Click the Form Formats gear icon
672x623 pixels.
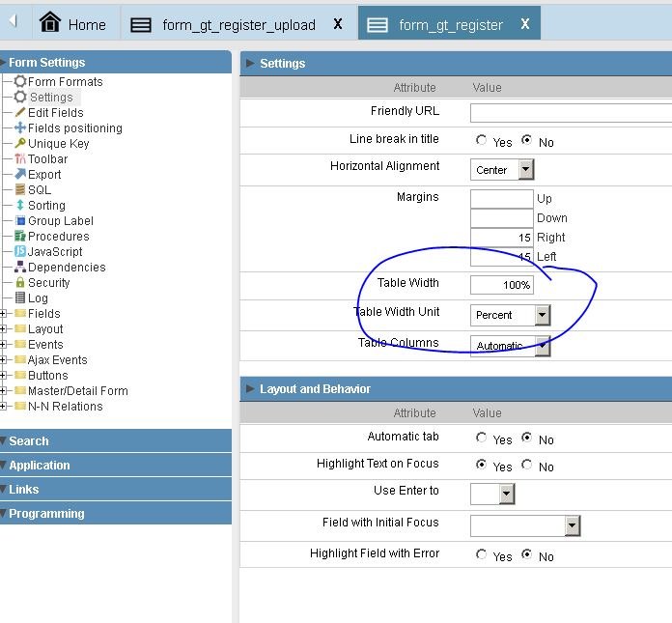(x=20, y=81)
